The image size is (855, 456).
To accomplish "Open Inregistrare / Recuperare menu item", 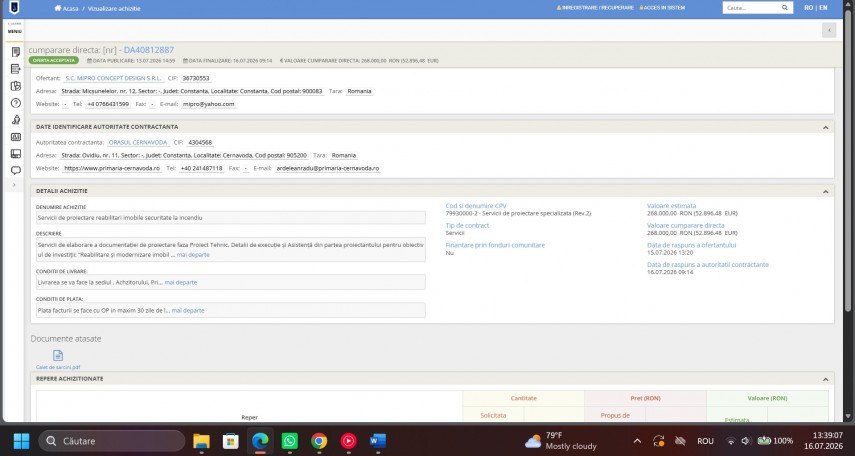I will click(x=595, y=8).
